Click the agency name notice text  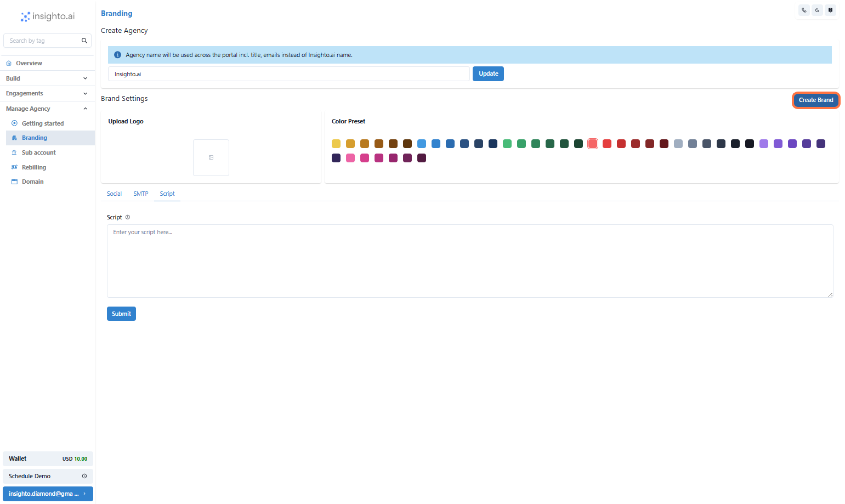click(239, 55)
